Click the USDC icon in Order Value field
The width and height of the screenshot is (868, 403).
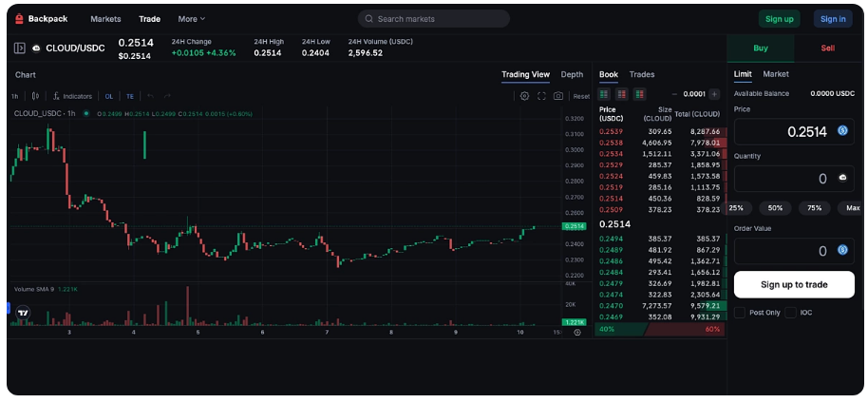pyautogui.click(x=842, y=250)
